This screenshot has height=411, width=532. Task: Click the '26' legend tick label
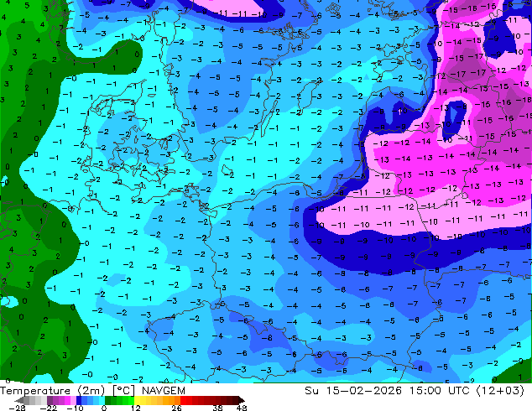tap(176, 408)
